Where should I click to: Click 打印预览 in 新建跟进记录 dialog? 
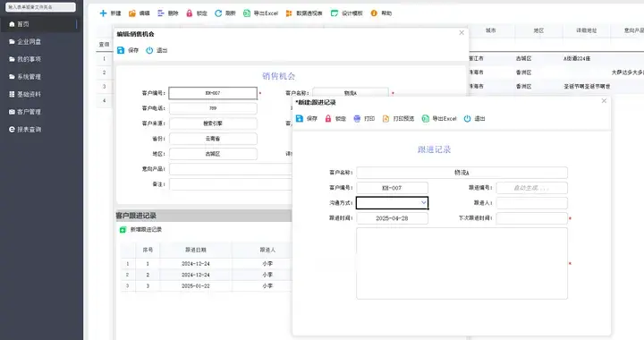point(398,119)
